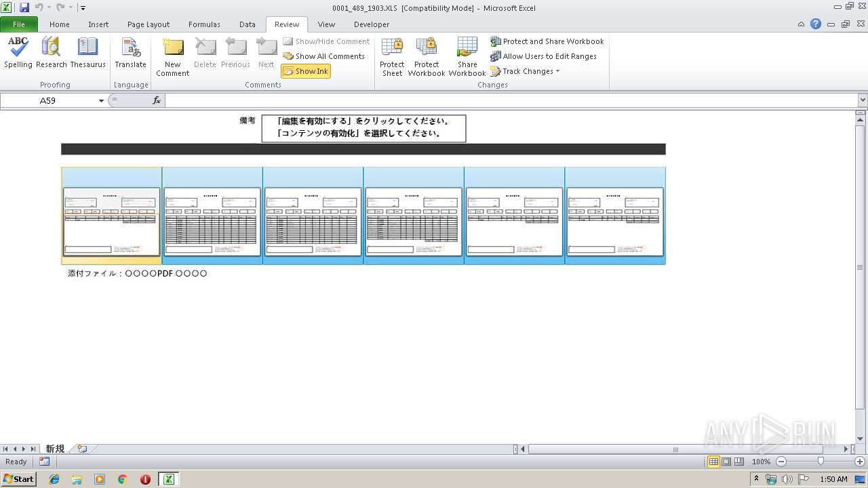Open Customize Quick Access Toolbar dropdown
Screen dimensions: 868x488
pyautogui.click(x=83, y=8)
